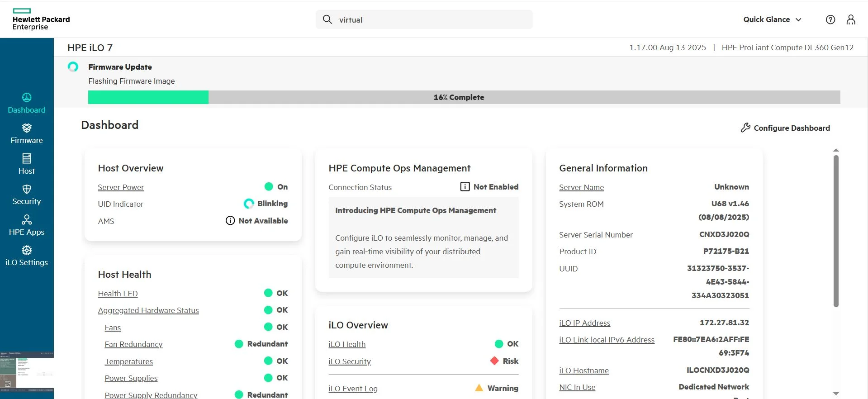The image size is (868, 399).
Task: Click the iLO Settings gear icon
Action: coord(27,250)
